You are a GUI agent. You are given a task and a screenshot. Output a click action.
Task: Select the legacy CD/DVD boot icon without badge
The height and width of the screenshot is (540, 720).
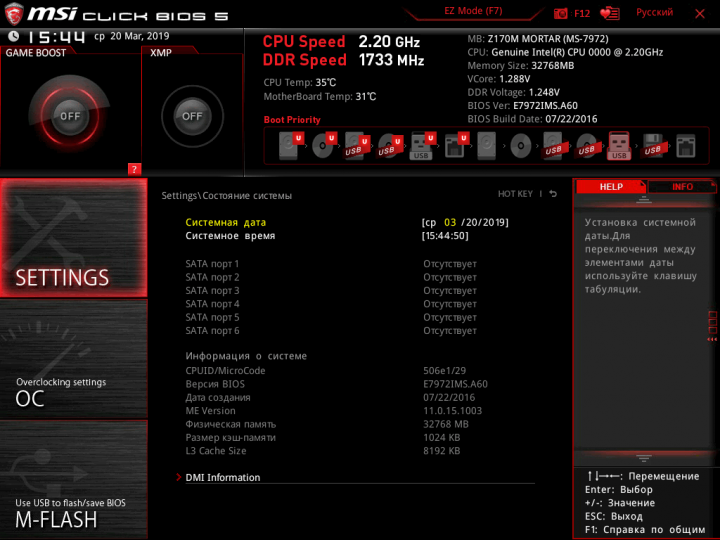[x=520, y=146]
